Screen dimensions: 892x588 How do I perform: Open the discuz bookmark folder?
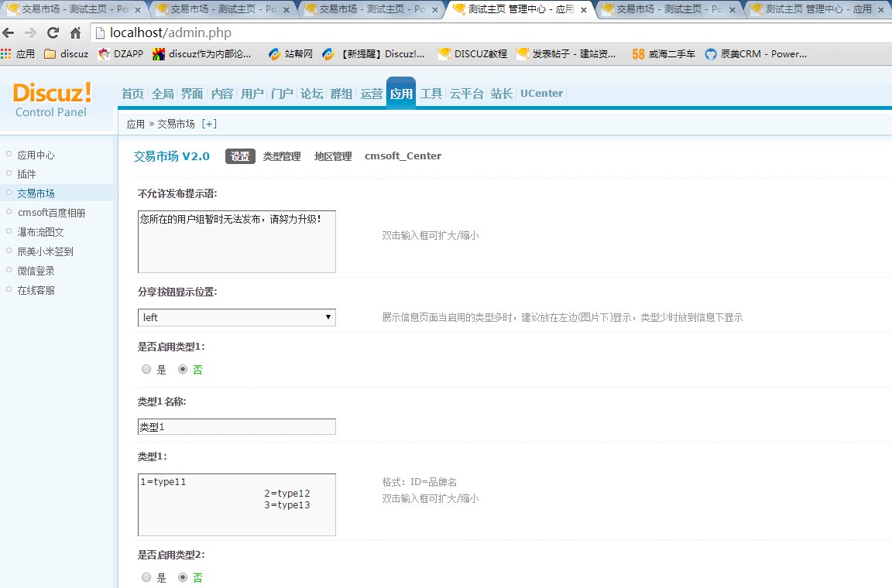[67, 54]
